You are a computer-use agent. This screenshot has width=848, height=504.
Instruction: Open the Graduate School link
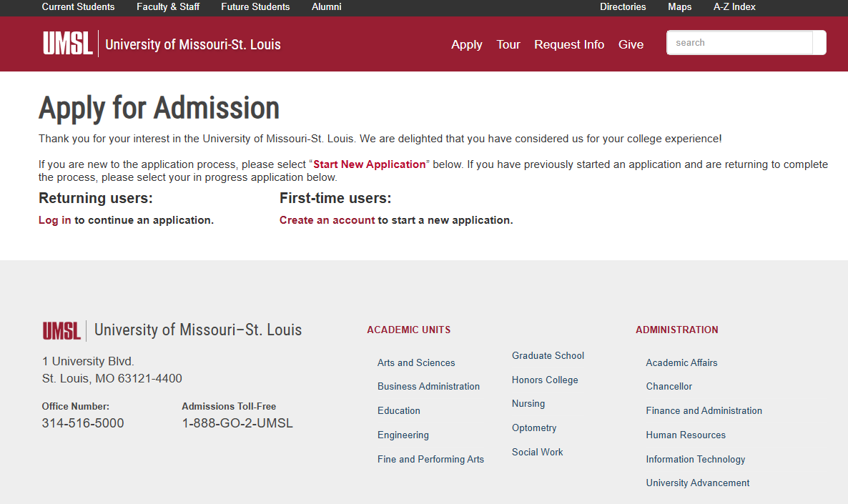(x=548, y=355)
